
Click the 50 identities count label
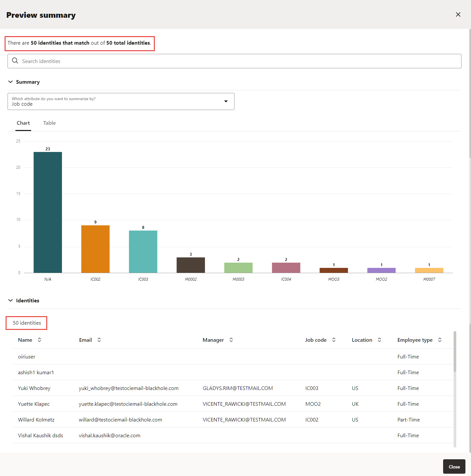(x=27, y=323)
